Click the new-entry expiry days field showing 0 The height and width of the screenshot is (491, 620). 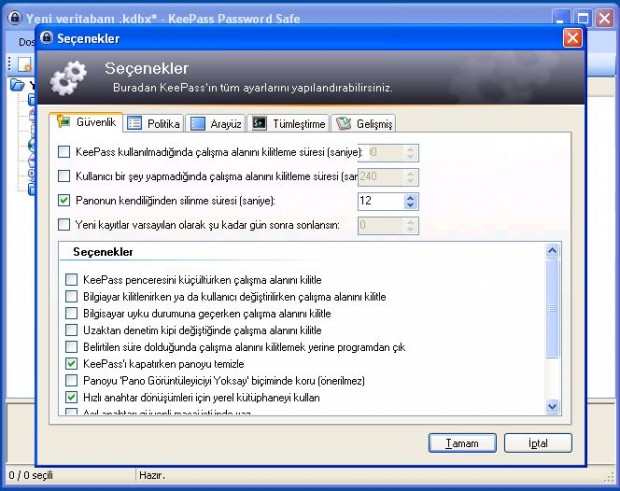381,225
